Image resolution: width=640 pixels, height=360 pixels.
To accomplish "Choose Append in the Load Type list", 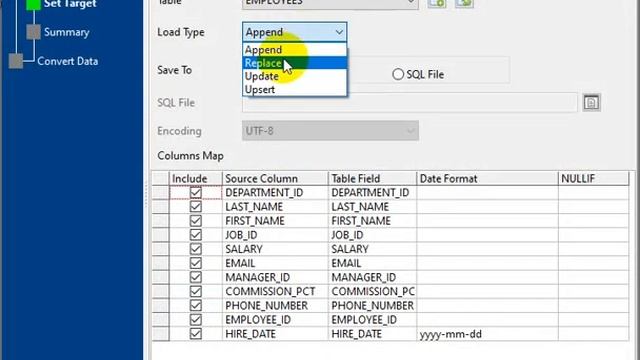I will 295,50.
